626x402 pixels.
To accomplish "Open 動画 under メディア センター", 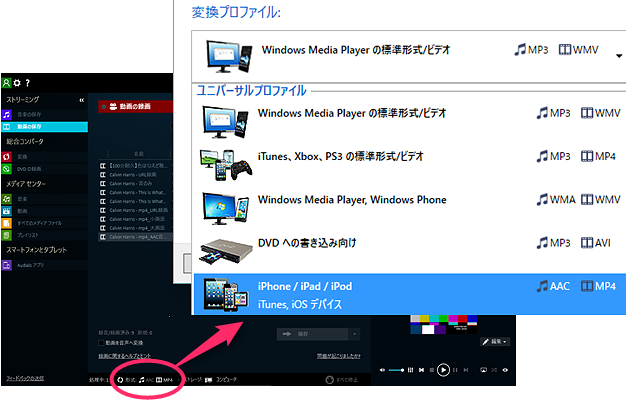I will (44, 211).
